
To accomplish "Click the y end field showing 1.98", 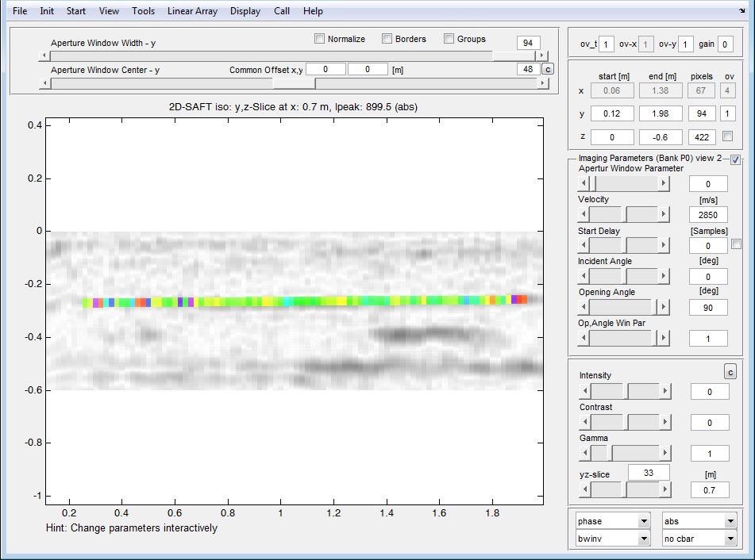I will tap(661, 113).
